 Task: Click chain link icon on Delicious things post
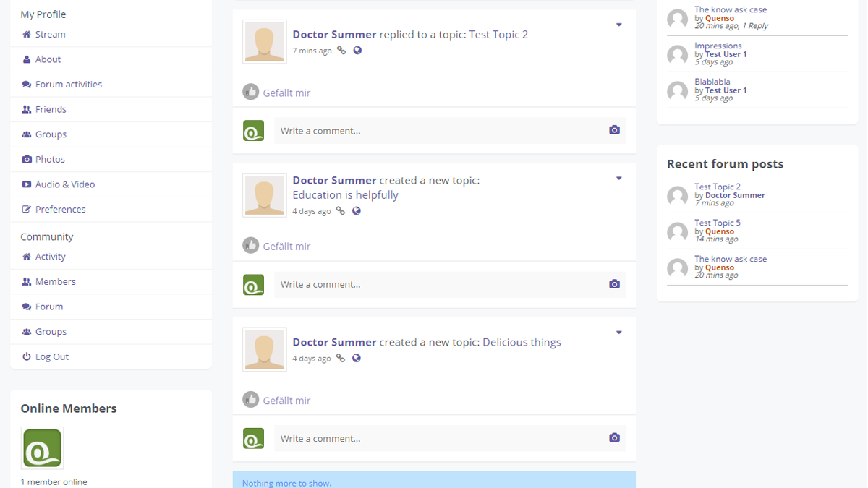341,358
